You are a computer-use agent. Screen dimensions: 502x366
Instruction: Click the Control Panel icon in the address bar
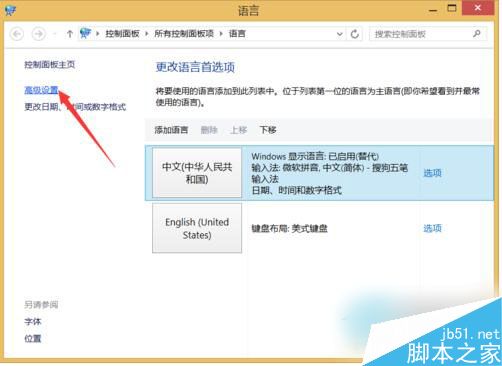[x=85, y=33]
